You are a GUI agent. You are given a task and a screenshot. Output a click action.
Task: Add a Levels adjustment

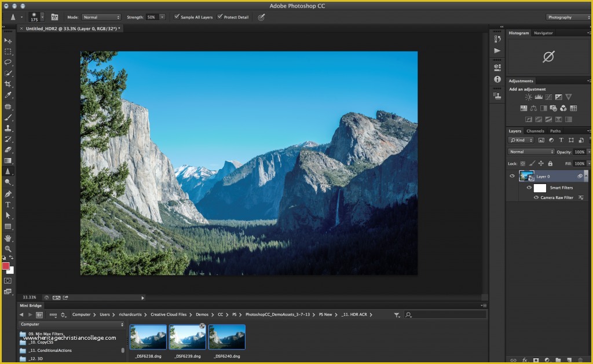pyautogui.click(x=539, y=97)
